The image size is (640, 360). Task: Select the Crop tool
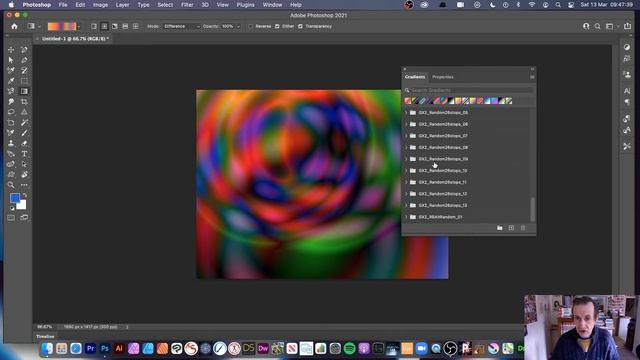tap(24, 101)
